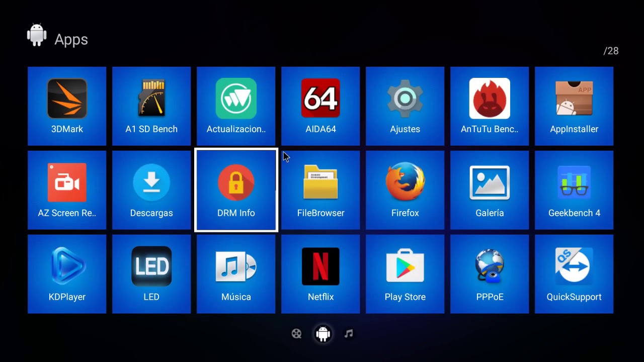This screenshot has height=362, width=644.
Task: Click the Android robot icon beside Apps title
Action: (x=37, y=35)
